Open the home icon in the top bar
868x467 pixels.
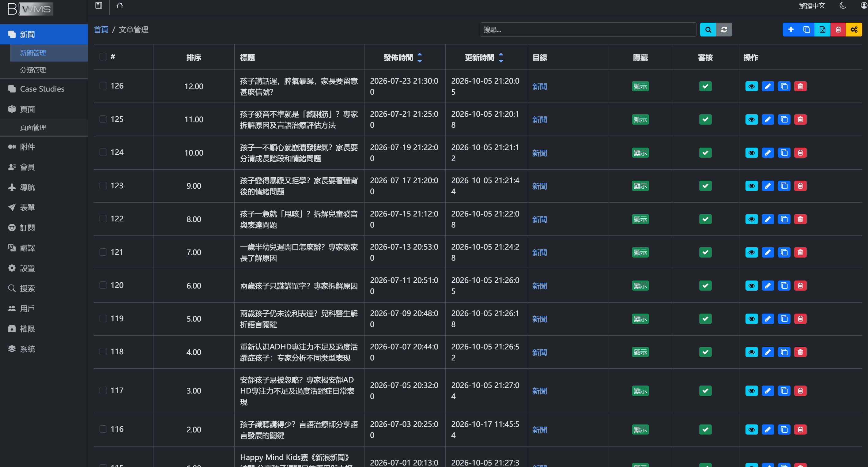tap(120, 6)
